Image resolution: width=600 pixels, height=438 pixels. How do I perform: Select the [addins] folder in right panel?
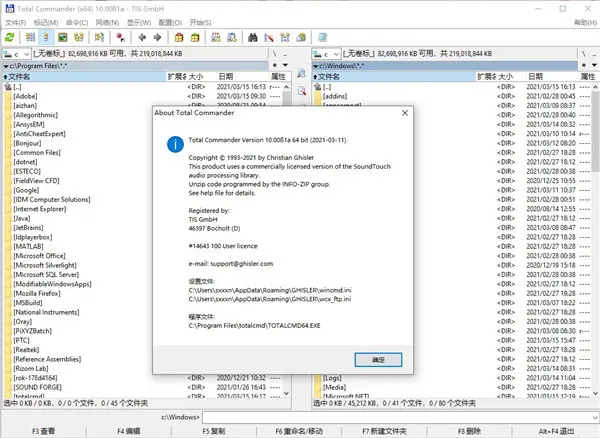335,97
